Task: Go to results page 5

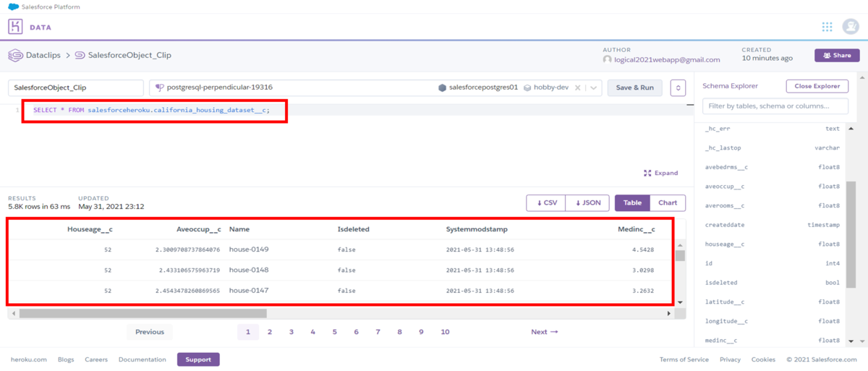Action: [x=335, y=332]
